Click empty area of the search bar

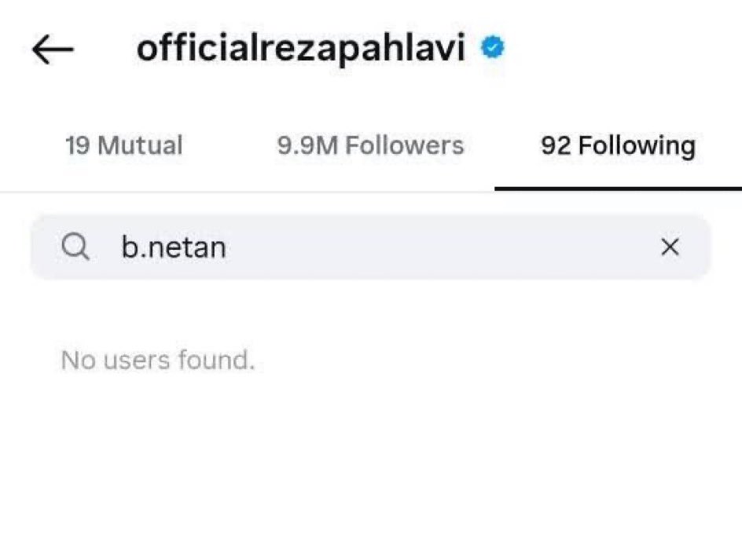[x=440, y=247]
